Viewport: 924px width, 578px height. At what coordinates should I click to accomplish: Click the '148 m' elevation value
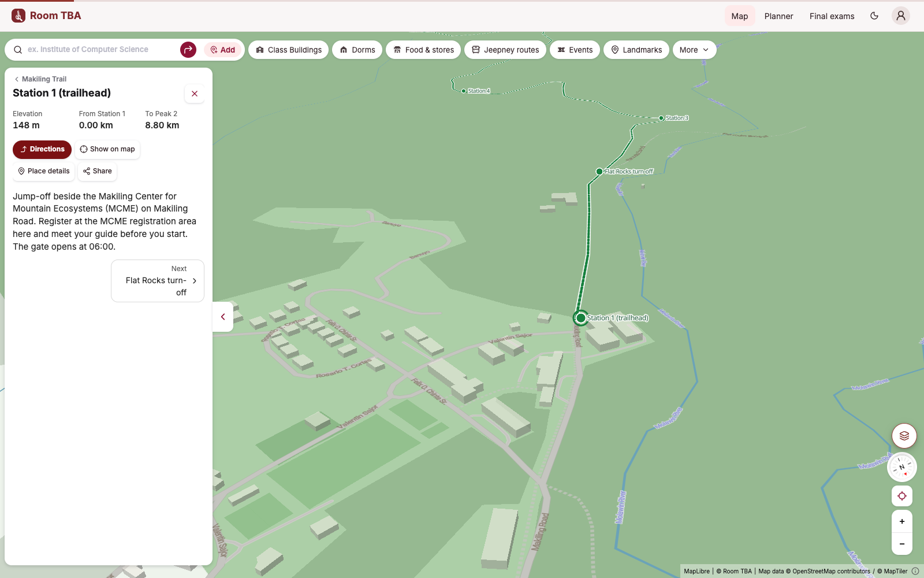[x=27, y=125]
